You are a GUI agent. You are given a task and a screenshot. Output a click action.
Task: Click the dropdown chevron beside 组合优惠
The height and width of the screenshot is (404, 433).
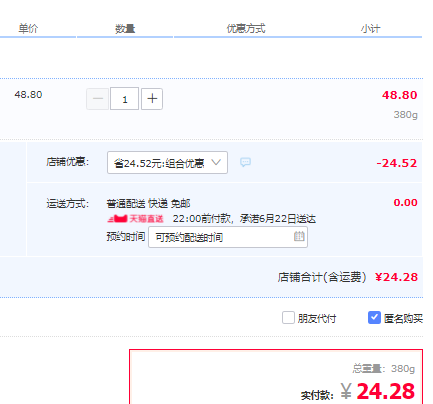[216, 162]
